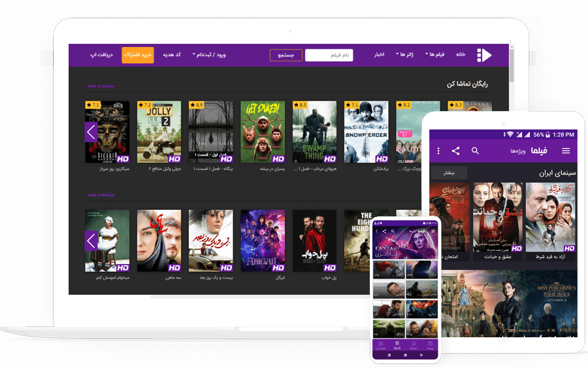Image resolution: width=588 pixels, height=368 pixels.
Task: Open the Jolly LLB 2 poster
Action: click(x=159, y=131)
